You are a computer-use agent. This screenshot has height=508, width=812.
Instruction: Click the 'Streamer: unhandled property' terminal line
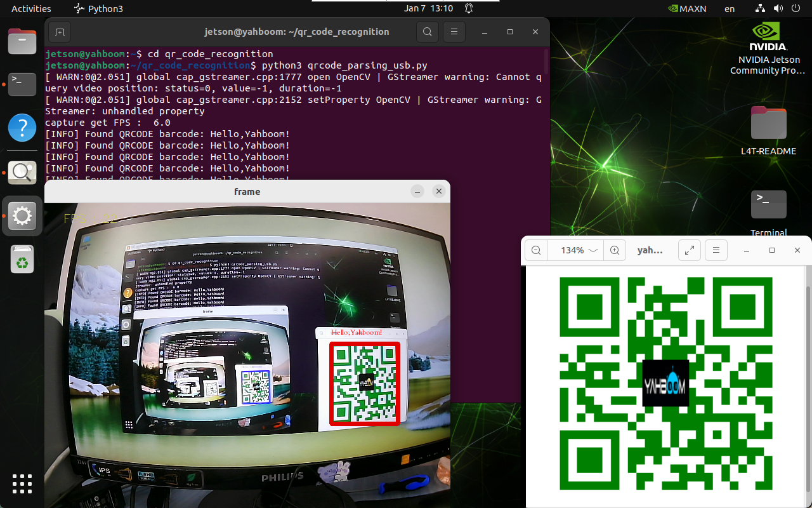(125, 111)
